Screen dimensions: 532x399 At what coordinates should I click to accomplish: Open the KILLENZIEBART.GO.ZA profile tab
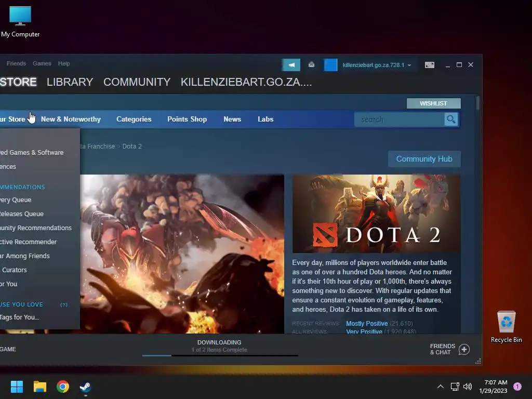coord(246,82)
